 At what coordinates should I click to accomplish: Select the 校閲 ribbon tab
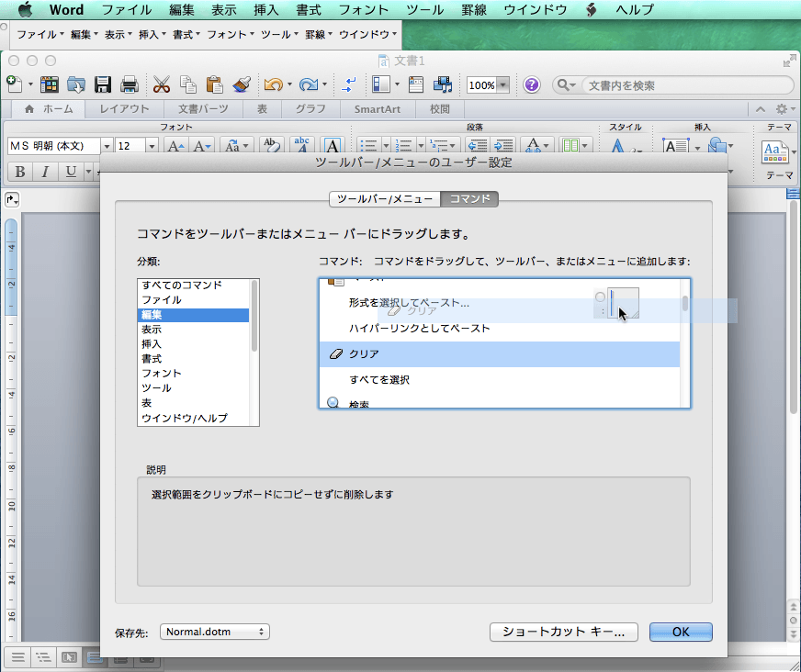[x=439, y=108]
